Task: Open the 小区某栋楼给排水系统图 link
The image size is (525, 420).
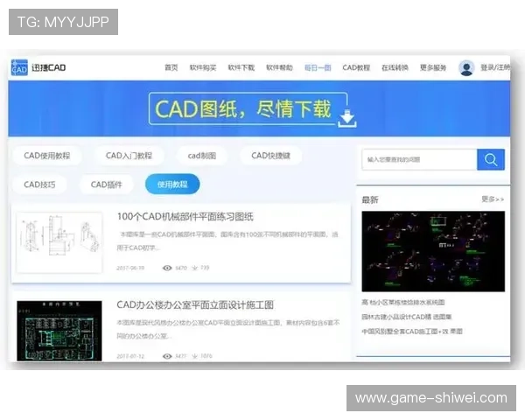Action: [403, 302]
